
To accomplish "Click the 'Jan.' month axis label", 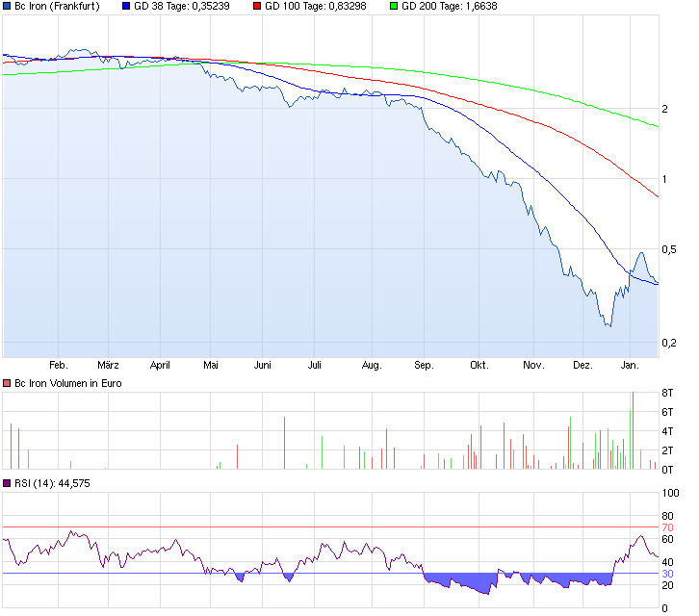I will (x=630, y=365).
